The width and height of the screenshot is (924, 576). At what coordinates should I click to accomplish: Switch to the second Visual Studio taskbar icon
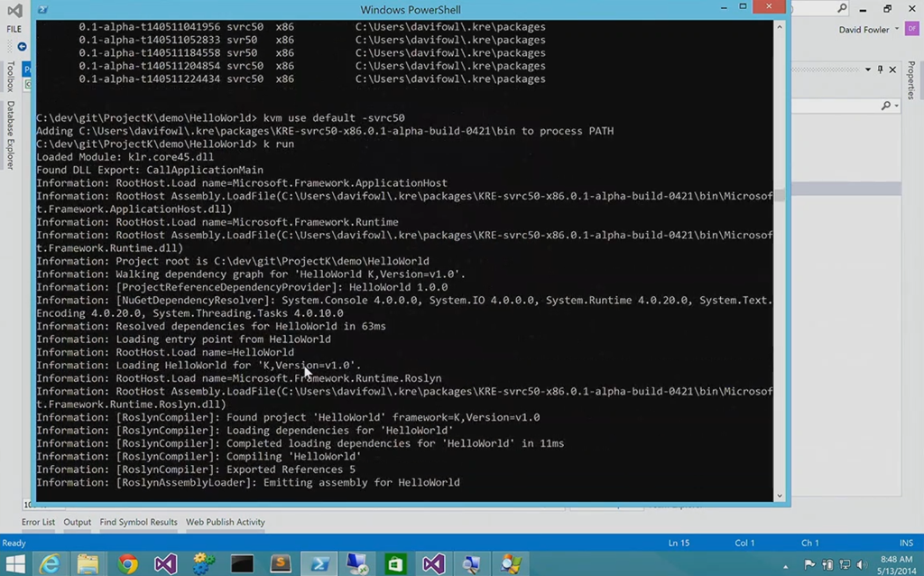pyautogui.click(x=434, y=564)
